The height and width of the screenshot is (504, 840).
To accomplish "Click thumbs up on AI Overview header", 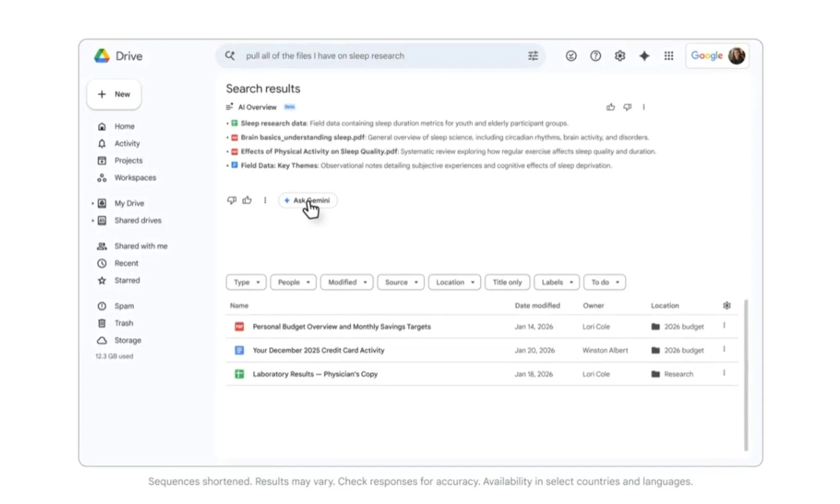I will click(x=611, y=107).
